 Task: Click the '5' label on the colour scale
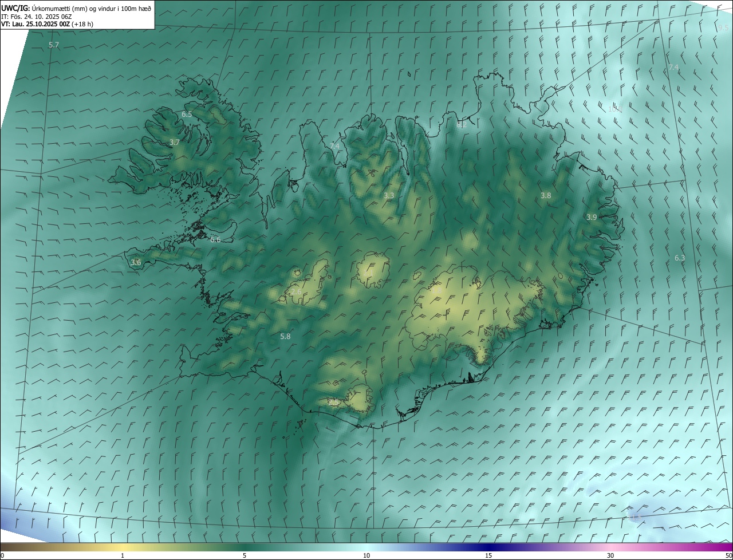(245, 556)
